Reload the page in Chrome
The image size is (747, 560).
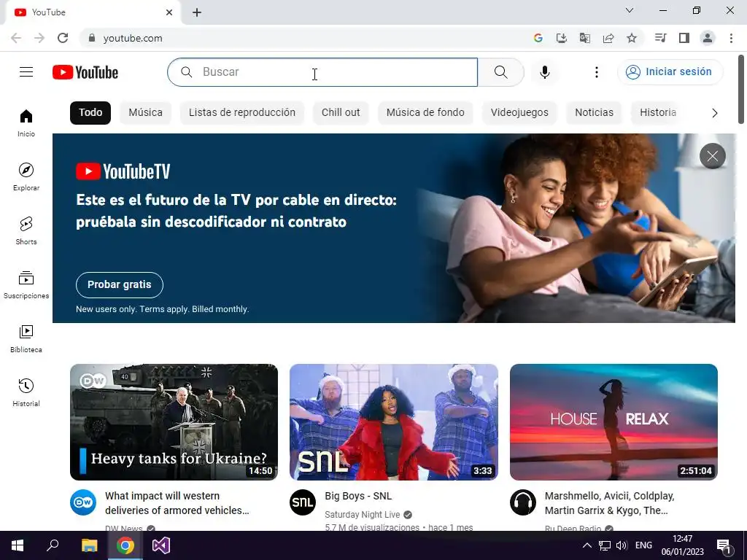(63, 38)
